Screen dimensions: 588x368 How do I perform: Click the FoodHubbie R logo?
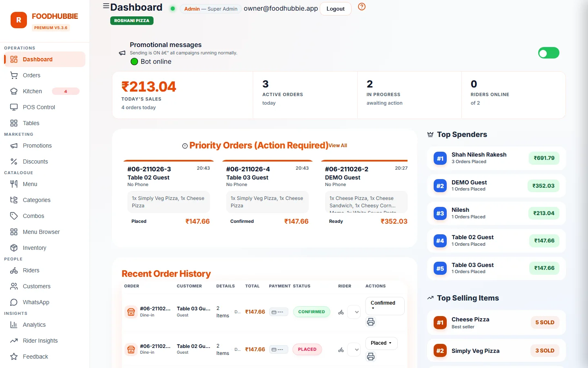[19, 20]
